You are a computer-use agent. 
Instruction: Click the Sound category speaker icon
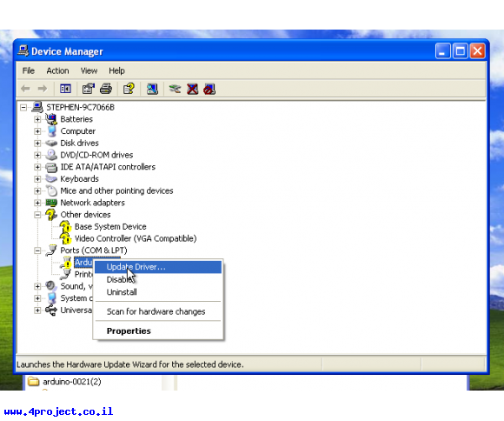pos(50,286)
